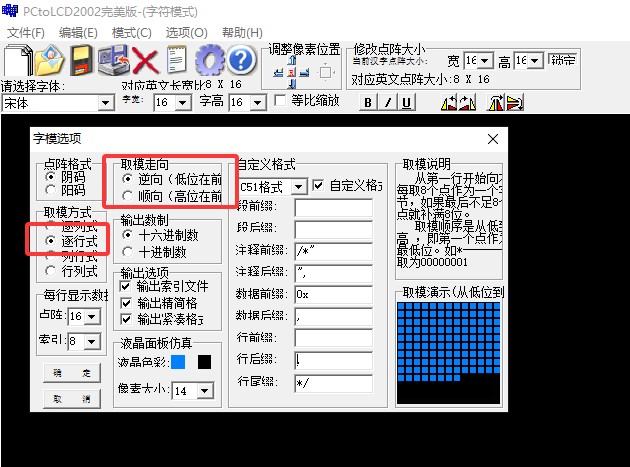The width and height of the screenshot is (630, 467).
Task: Enable the 等比缩放 checkbox
Action: point(280,100)
